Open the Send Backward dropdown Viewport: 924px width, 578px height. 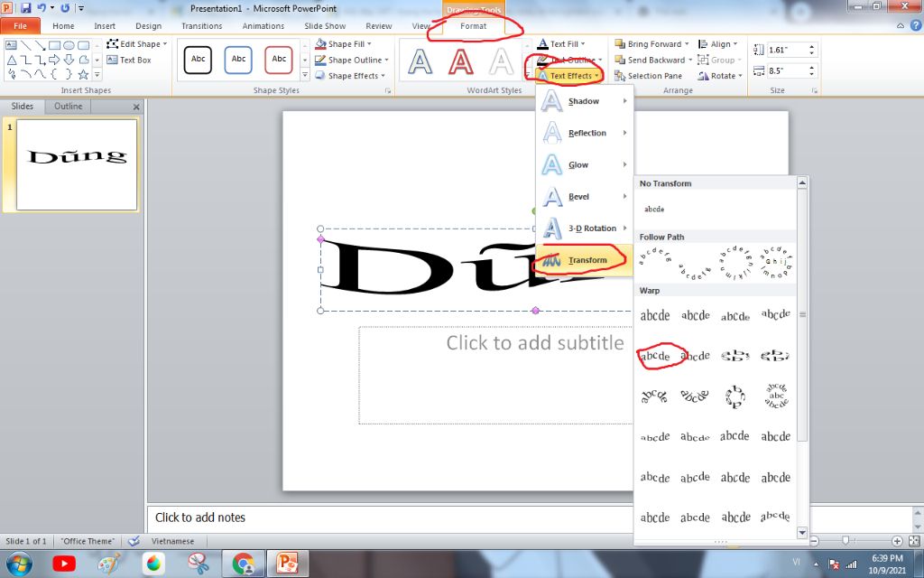[x=652, y=61]
